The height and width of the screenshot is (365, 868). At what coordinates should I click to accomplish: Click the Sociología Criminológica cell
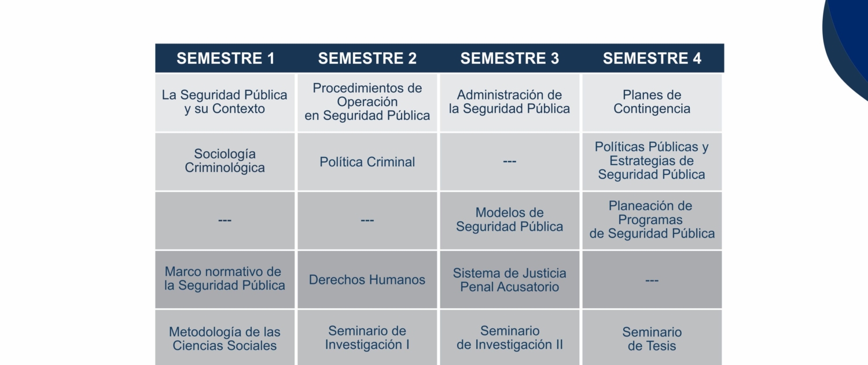click(x=225, y=162)
